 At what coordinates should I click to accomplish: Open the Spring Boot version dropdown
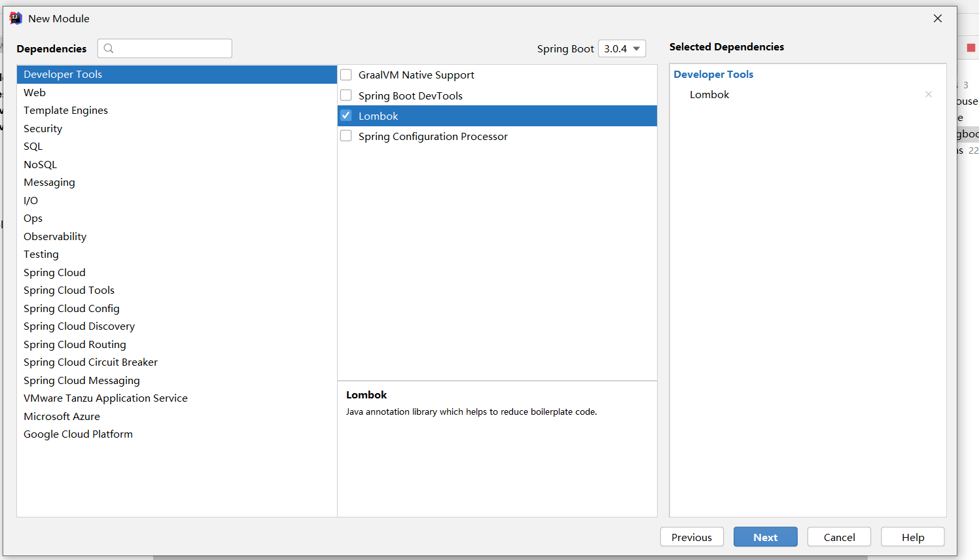622,48
